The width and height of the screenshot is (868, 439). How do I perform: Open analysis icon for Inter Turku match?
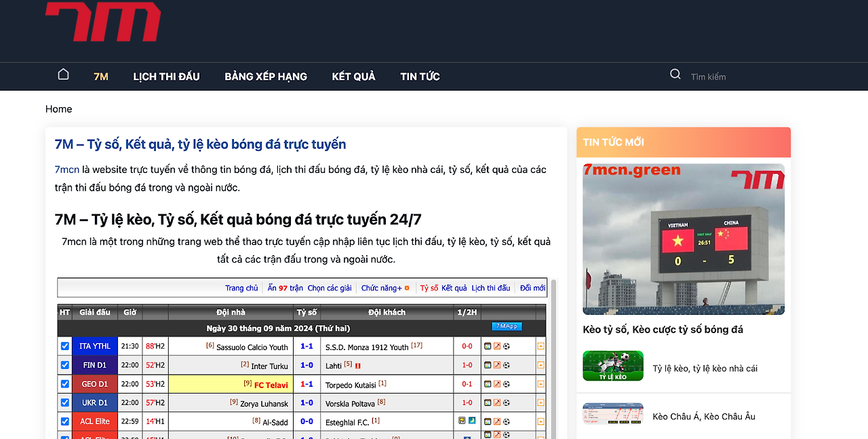488,365
